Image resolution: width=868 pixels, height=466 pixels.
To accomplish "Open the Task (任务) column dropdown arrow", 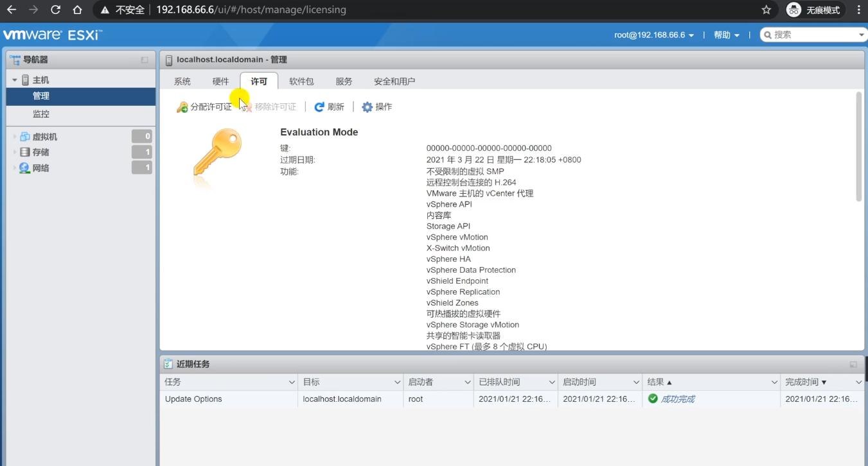I will point(292,382).
